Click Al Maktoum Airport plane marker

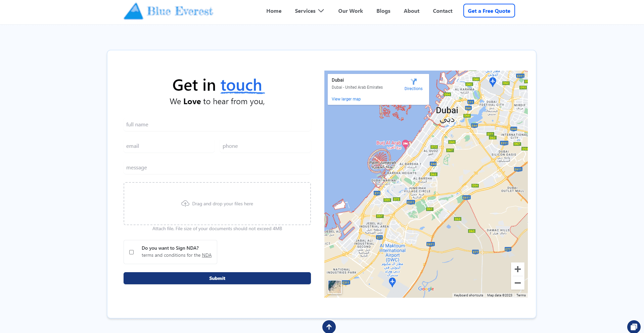[x=392, y=282]
